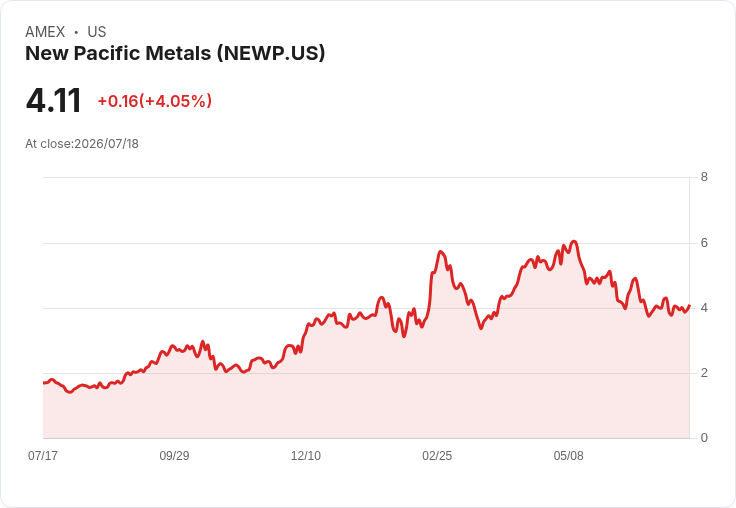Image resolution: width=736 pixels, height=508 pixels.
Task: Click the 07/17 date on the time axis
Action: click(43, 455)
